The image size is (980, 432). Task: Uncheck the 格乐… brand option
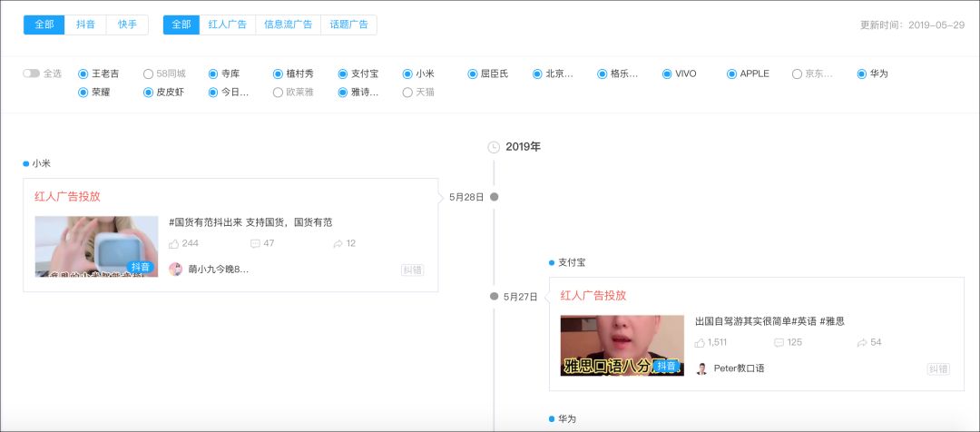tap(602, 74)
